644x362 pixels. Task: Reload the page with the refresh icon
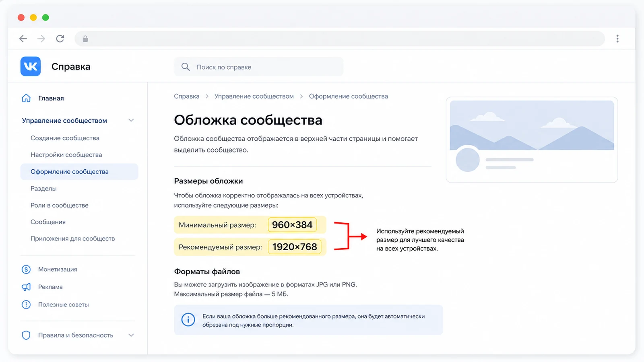(60, 39)
